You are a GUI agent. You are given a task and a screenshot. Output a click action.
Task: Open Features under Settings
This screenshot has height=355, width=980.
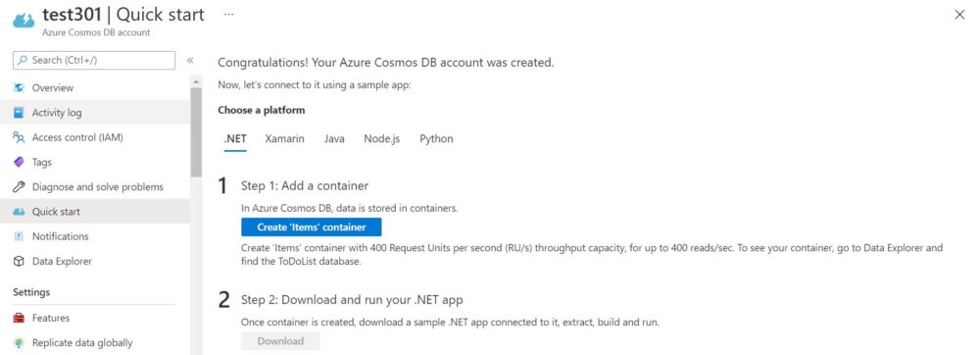click(95, 318)
